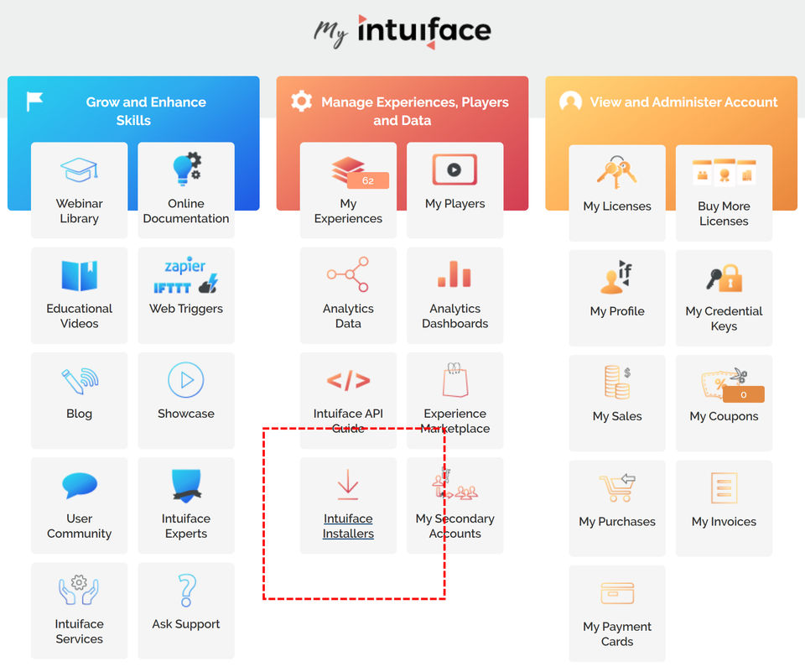805x672 pixels.
Task: Click the user avatar icon in orange header
Action: (570, 102)
